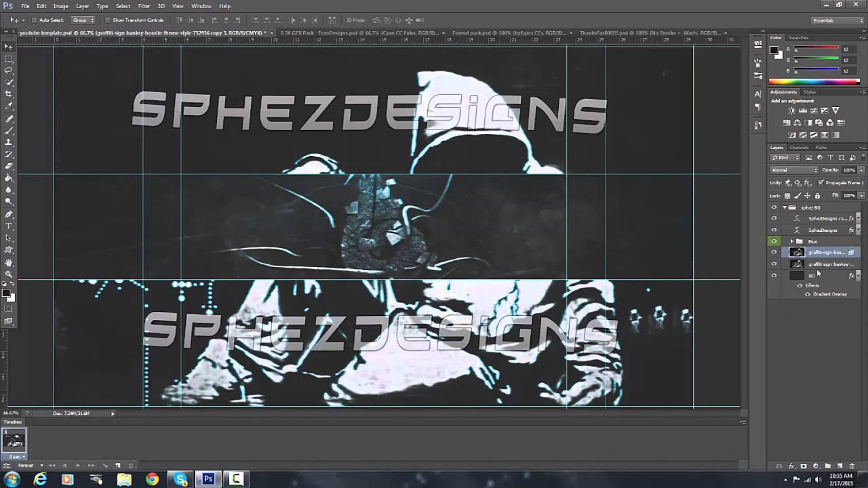Click the Windows Start button
The width and height of the screenshot is (868, 488).
point(12,479)
